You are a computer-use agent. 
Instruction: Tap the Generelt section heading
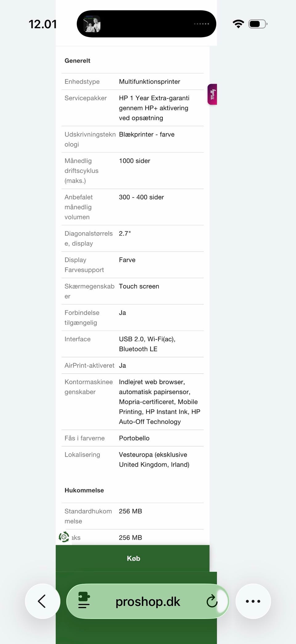(77, 61)
